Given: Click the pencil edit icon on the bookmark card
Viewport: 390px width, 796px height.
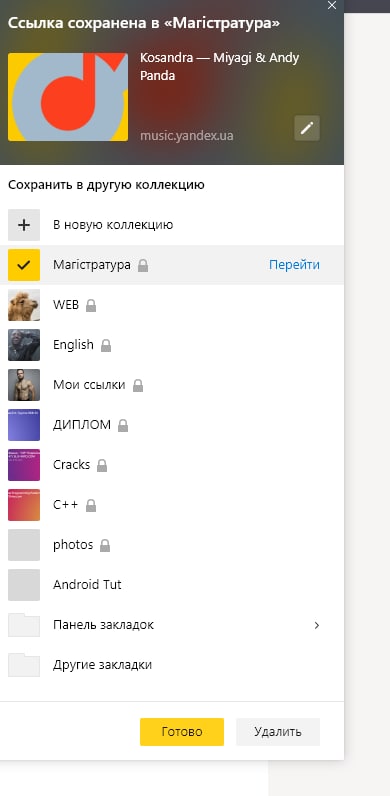Looking at the screenshot, I should point(307,128).
